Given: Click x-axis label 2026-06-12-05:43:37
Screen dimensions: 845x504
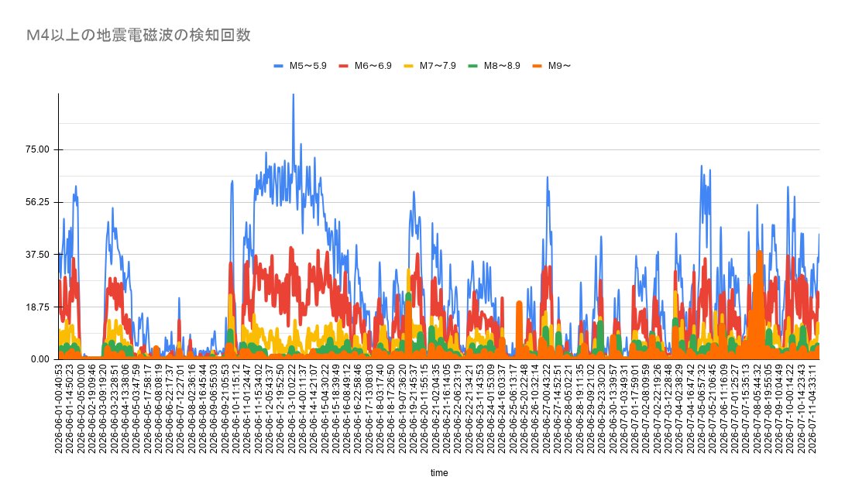Looking at the screenshot, I should [269, 409].
